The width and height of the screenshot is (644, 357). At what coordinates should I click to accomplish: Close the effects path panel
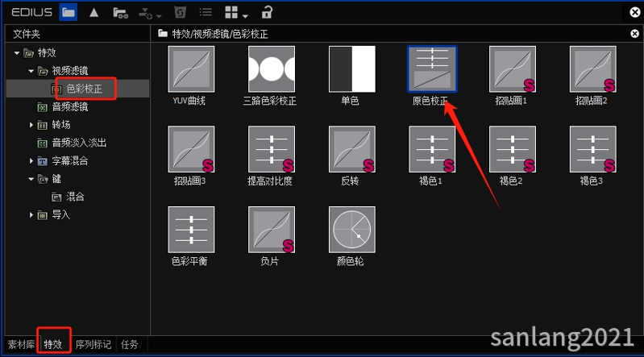click(634, 34)
